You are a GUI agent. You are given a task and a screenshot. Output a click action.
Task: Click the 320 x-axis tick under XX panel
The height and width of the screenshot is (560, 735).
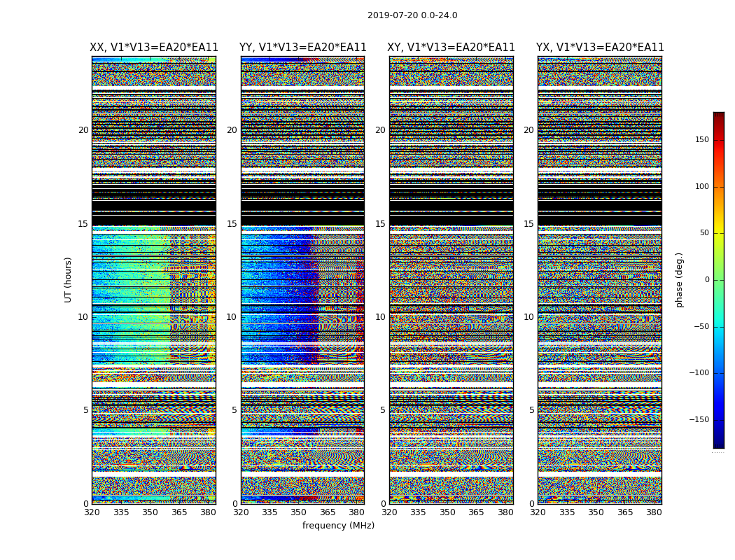point(92,512)
